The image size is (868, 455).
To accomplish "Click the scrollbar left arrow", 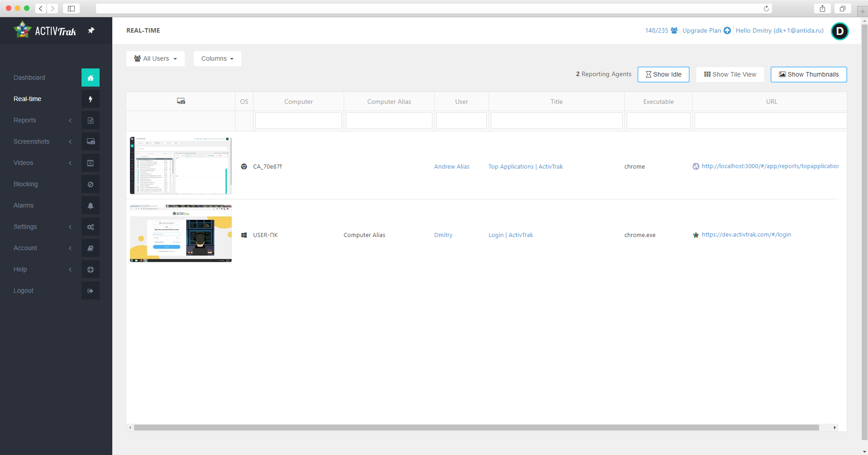I will (130, 427).
